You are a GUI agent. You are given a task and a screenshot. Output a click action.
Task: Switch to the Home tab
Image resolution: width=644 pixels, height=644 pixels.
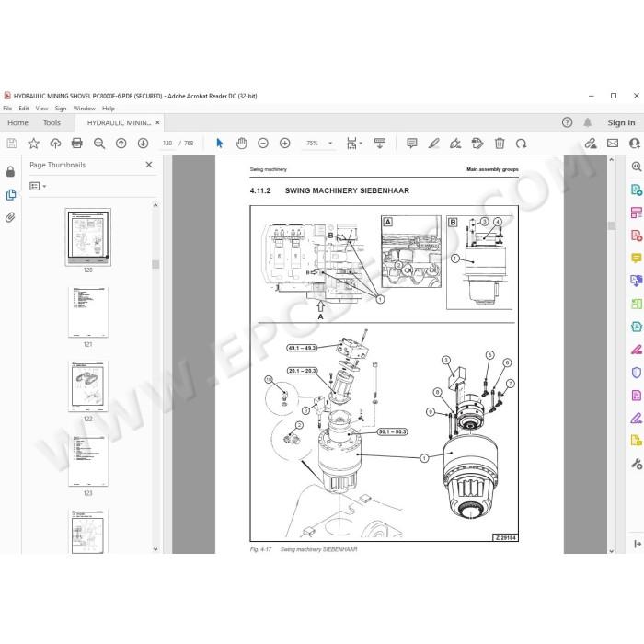coord(17,122)
